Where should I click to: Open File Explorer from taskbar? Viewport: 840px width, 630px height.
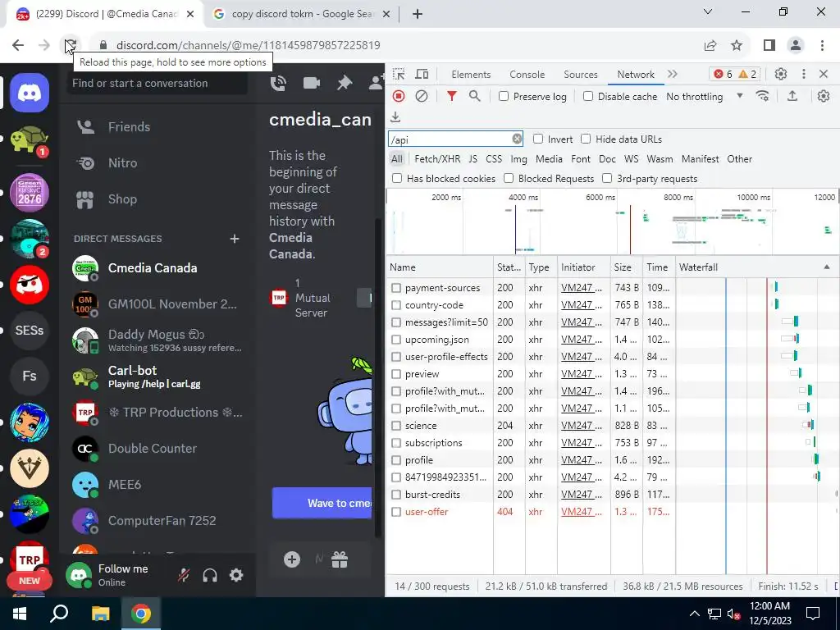click(100, 614)
